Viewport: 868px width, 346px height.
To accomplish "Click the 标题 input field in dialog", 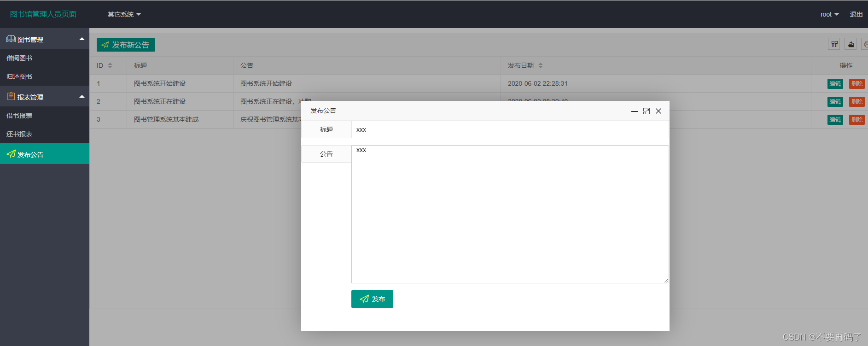I will pos(510,129).
